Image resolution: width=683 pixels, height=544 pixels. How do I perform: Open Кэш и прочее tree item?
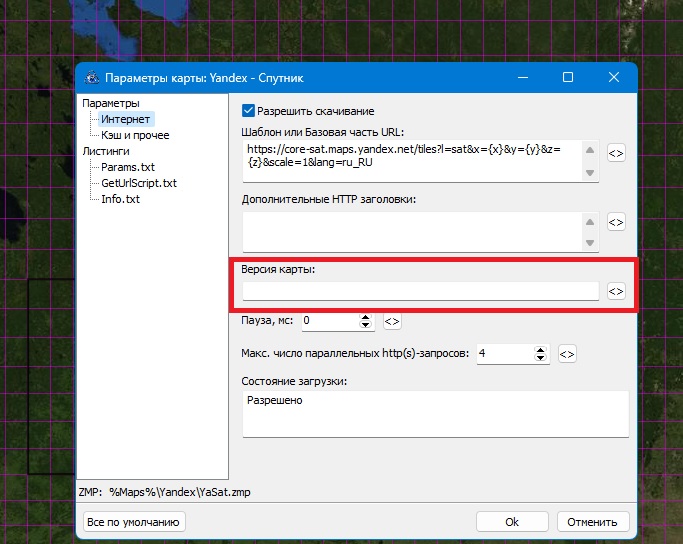point(135,135)
